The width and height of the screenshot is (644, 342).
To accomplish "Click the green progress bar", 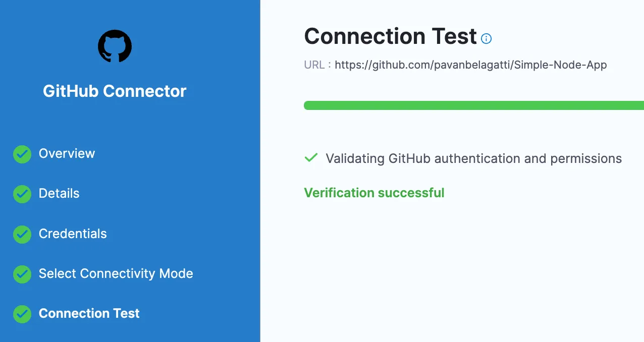I will [473, 105].
